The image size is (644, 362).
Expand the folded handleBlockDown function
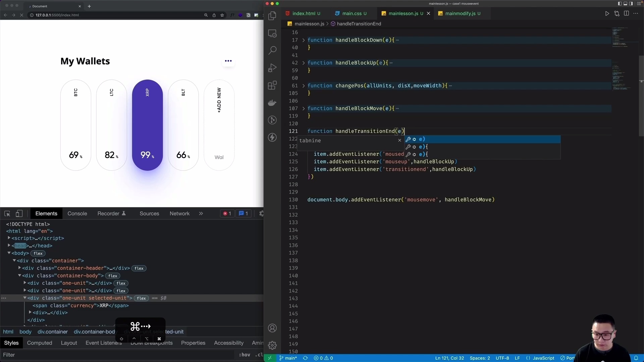(304, 40)
